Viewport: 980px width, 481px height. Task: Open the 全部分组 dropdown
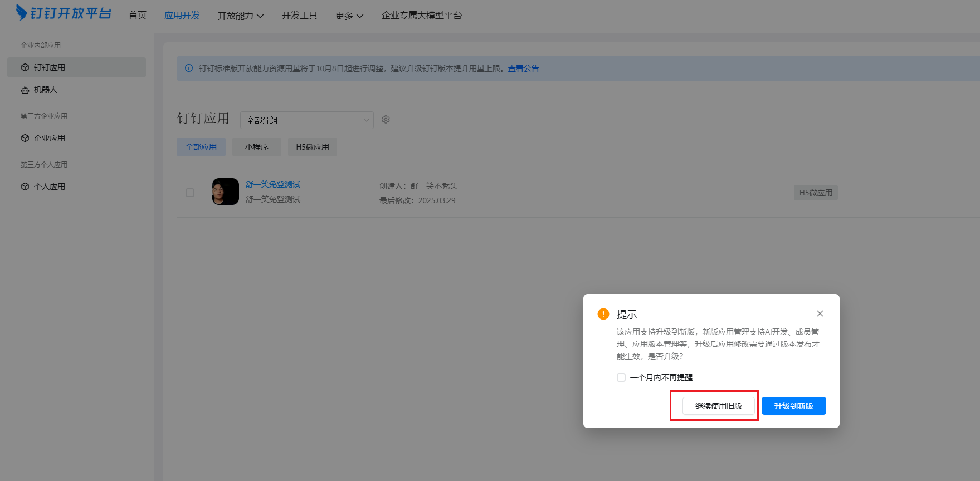[x=307, y=120]
